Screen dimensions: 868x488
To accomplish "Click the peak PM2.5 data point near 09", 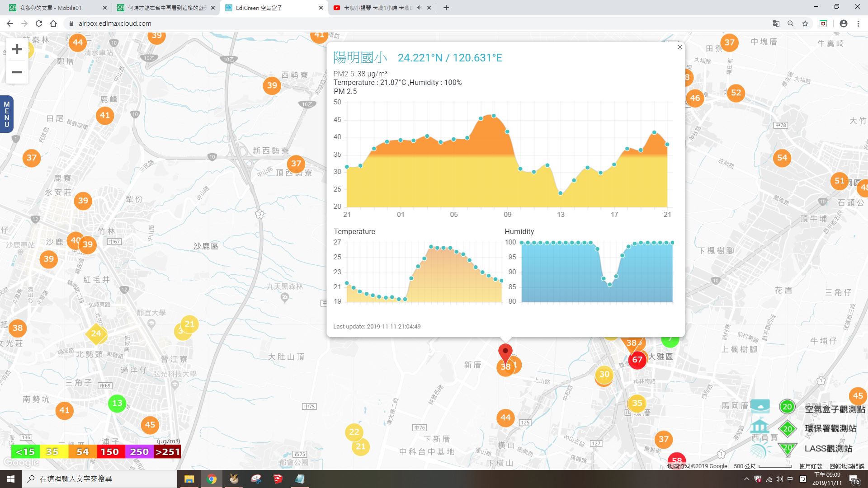I will (494, 116).
